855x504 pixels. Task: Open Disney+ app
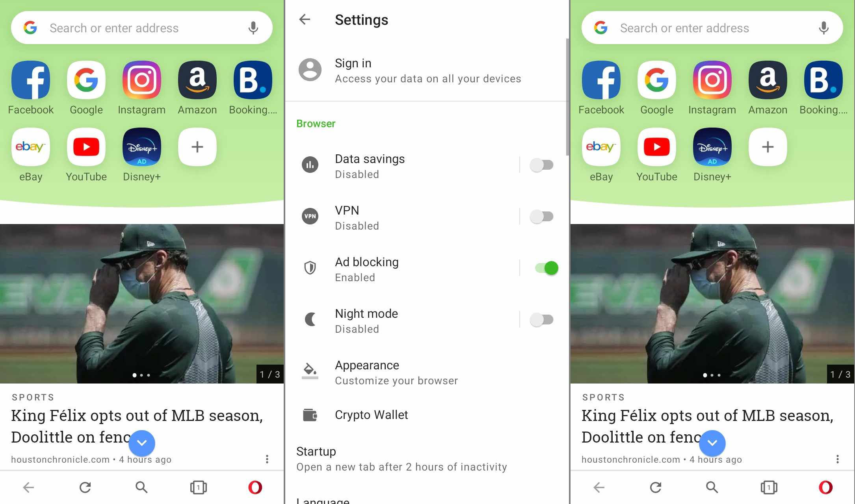(141, 146)
